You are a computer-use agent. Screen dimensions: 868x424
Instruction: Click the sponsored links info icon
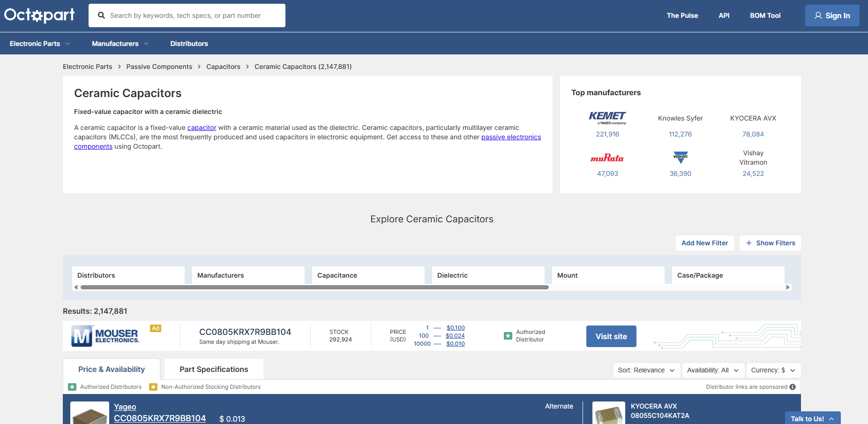pyautogui.click(x=793, y=387)
